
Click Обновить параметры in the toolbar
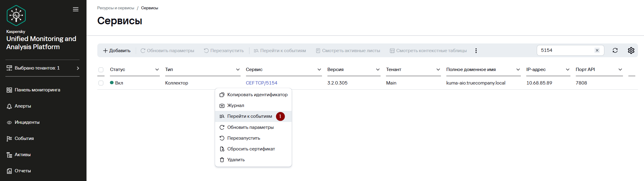167,51
